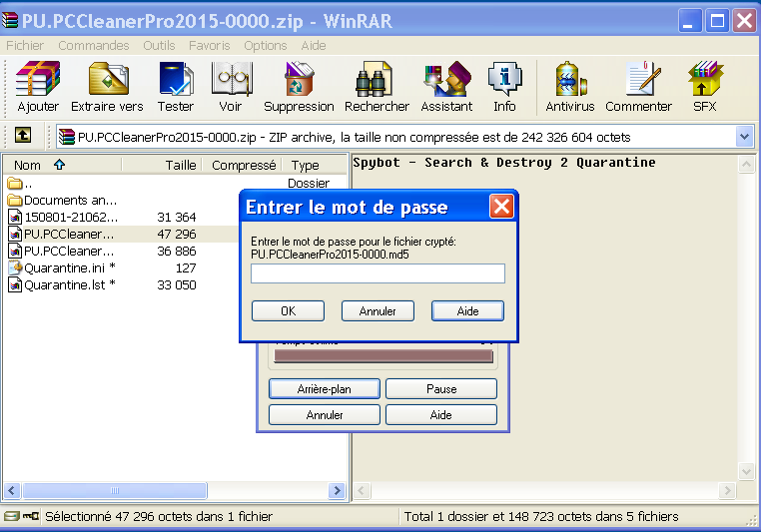Open the Commandes menu
This screenshot has width=761, height=532.
point(94,46)
